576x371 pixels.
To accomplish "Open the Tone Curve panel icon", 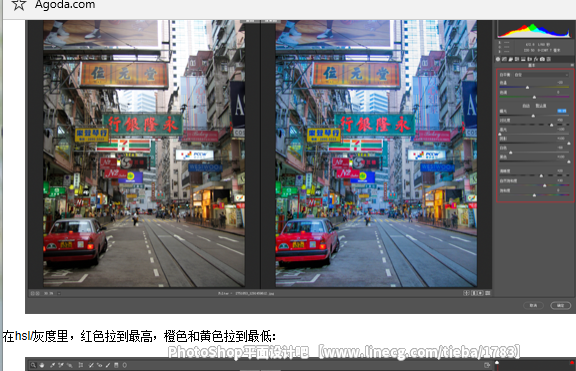I will tap(504, 59).
